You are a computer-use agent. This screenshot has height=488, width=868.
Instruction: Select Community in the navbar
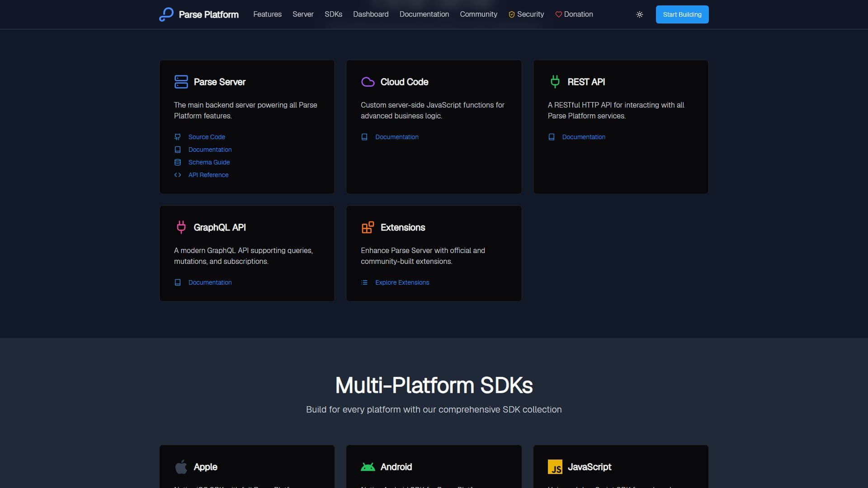(x=478, y=14)
